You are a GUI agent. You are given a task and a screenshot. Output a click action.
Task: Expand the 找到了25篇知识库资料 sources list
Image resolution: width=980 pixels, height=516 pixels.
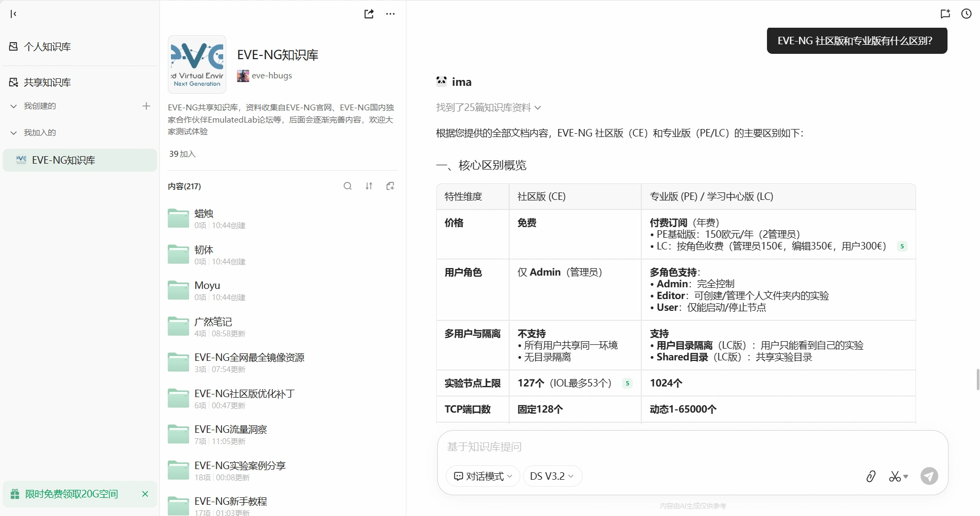[x=488, y=108]
